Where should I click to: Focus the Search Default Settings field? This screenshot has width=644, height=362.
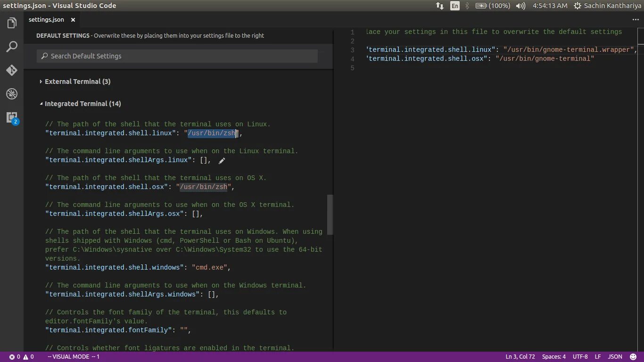[x=177, y=56]
